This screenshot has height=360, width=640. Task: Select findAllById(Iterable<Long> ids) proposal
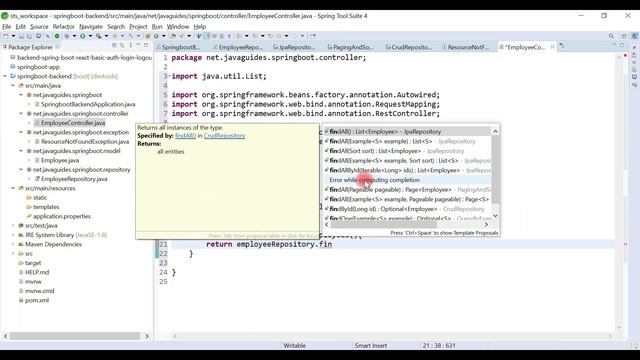[x=407, y=170]
